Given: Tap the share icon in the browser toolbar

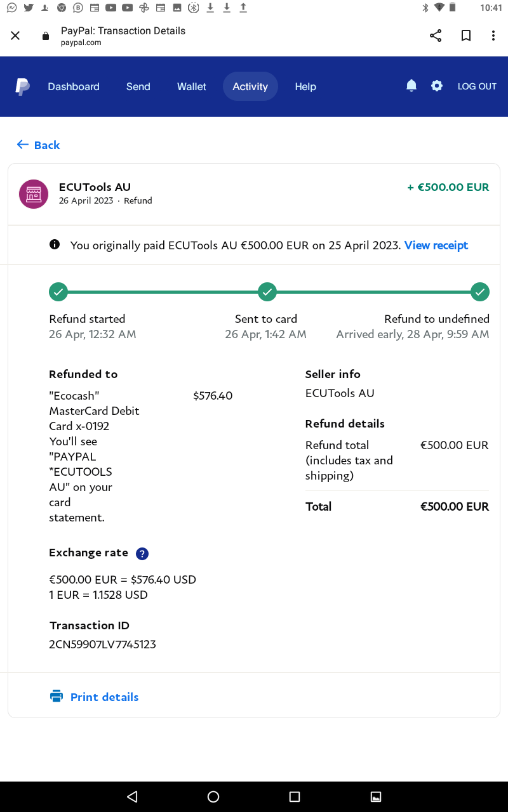Looking at the screenshot, I should (435, 36).
